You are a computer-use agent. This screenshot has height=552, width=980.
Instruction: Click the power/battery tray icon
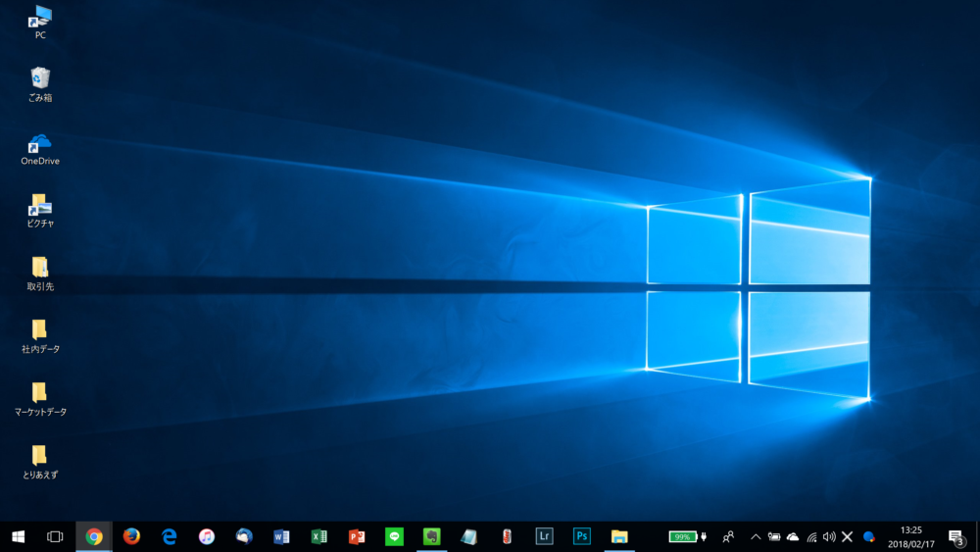click(x=774, y=536)
